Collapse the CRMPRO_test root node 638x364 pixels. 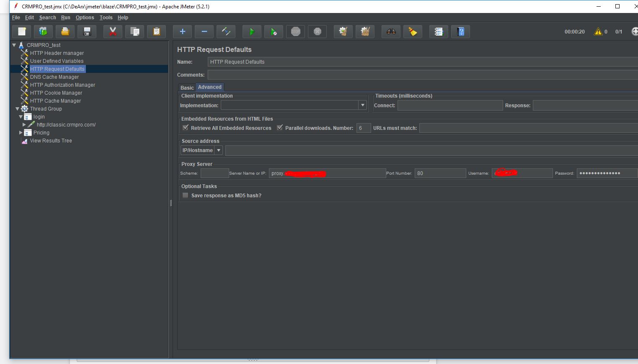(14, 45)
